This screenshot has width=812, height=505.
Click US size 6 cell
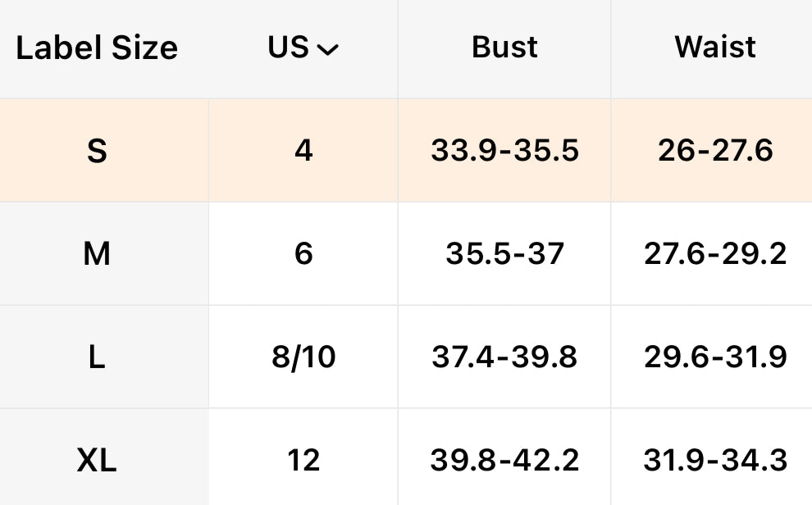pyautogui.click(x=303, y=254)
